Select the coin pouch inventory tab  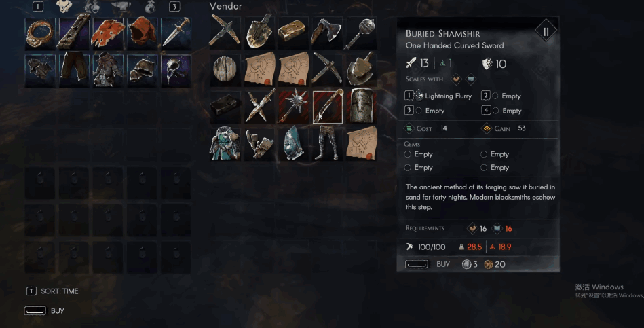(151, 6)
